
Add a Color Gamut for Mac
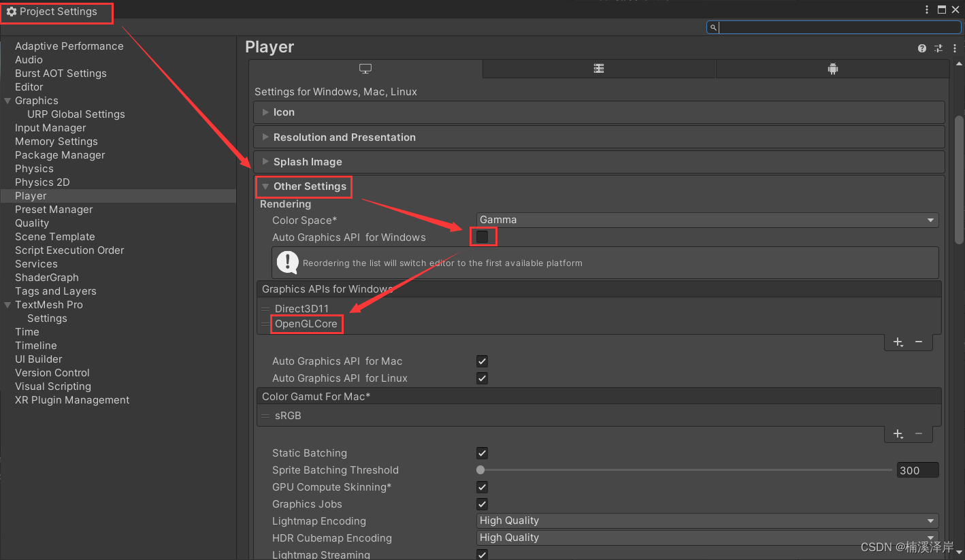(x=898, y=433)
